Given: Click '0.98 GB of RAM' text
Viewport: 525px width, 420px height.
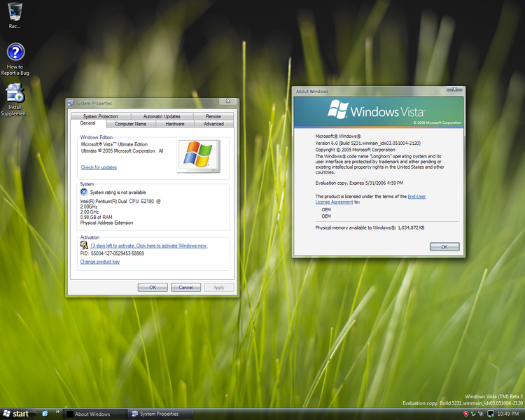Looking at the screenshot, I should click(97, 218).
